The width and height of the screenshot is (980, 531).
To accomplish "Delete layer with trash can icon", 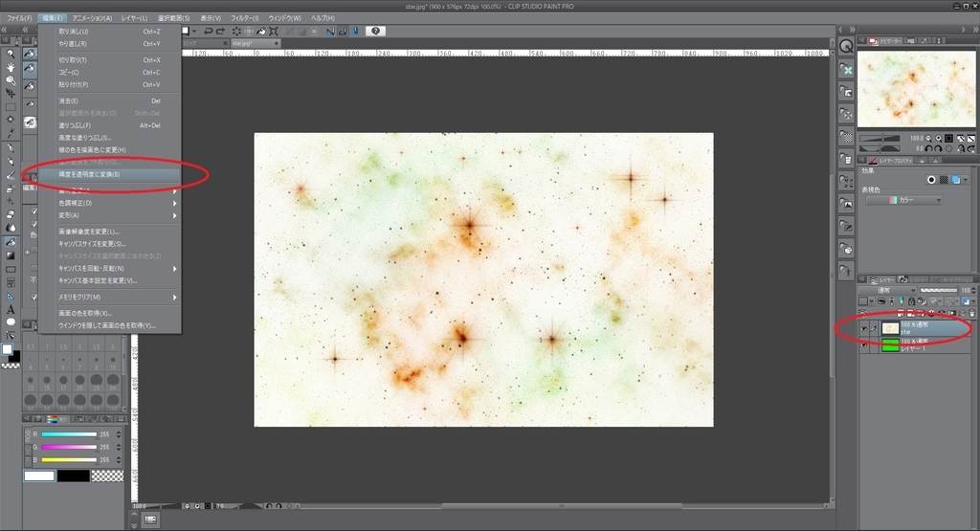I will tap(972, 313).
